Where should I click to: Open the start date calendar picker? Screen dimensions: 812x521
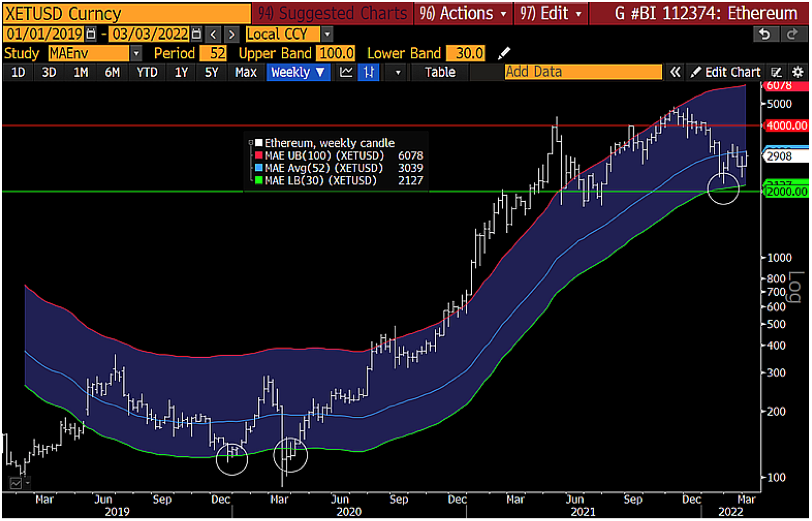[x=91, y=34]
